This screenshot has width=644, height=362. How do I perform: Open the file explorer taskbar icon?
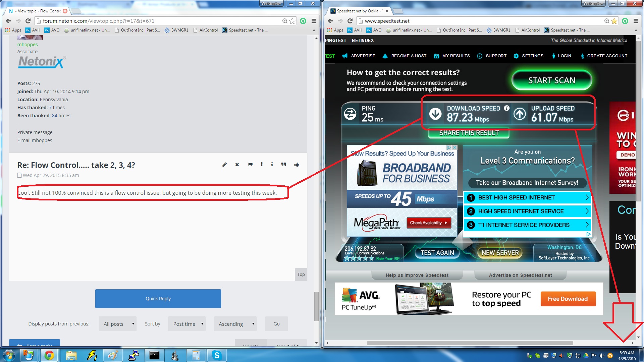click(71, 355)
